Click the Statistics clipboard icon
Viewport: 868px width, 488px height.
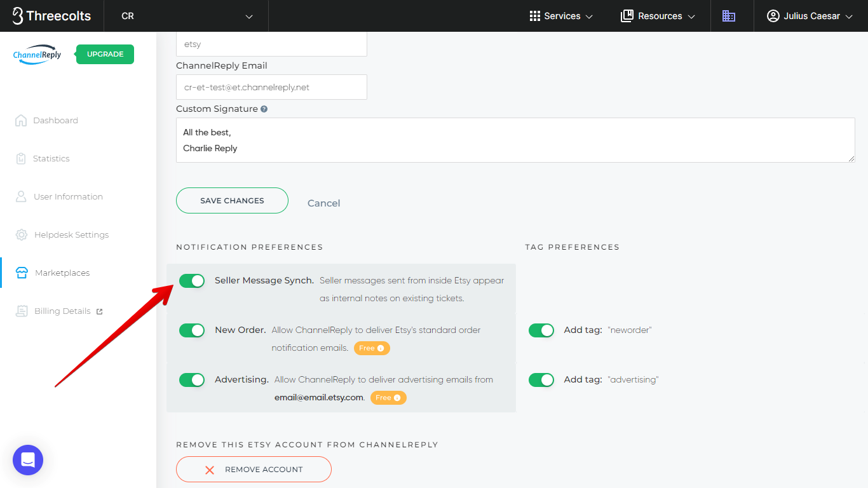pyautogui.click(x=21, y=158)
